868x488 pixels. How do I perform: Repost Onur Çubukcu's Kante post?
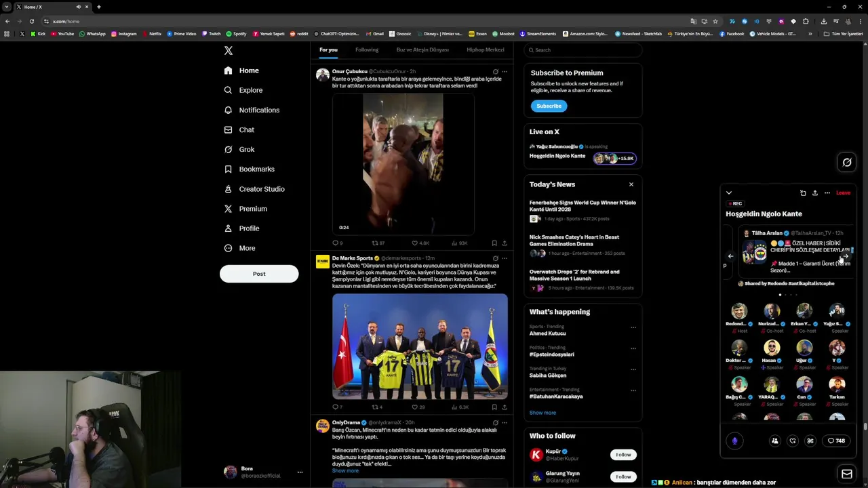(x=378, y=243)
